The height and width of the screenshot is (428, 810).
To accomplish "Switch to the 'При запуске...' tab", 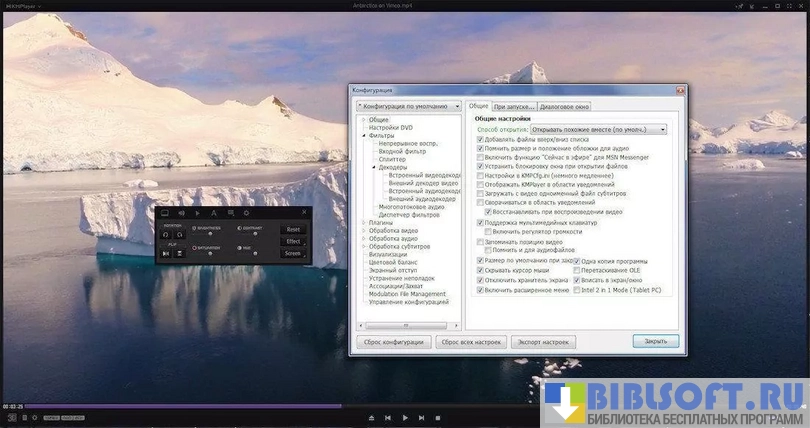I will click(x=514, y=106).
